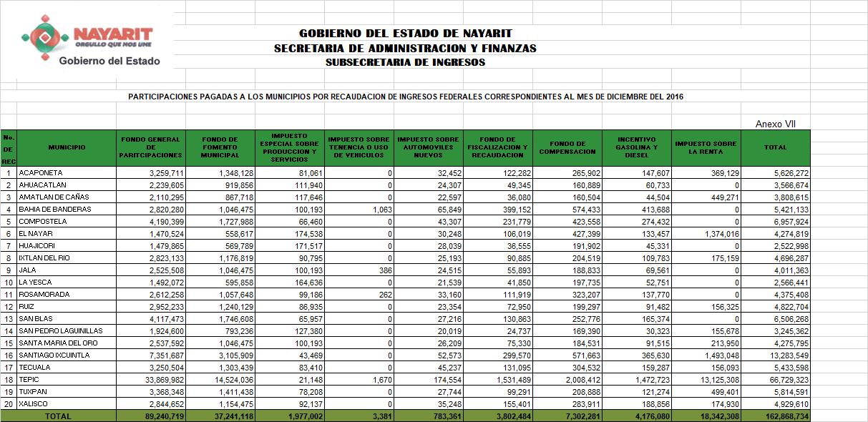
Task: Select the automoviles nuevos total 783,361
Action: [x=447, y=416]
